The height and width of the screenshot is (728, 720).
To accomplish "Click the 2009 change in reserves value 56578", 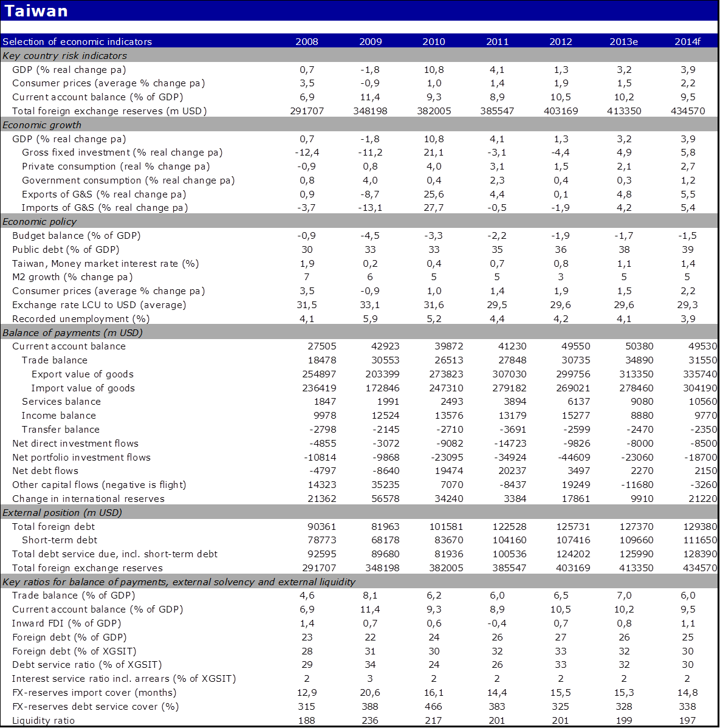I will (385, 498).
